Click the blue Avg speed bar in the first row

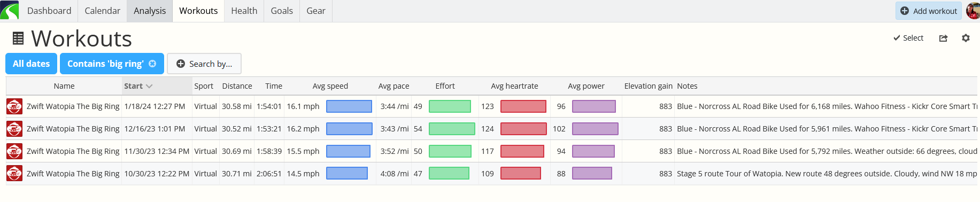[x=349, y=106]
